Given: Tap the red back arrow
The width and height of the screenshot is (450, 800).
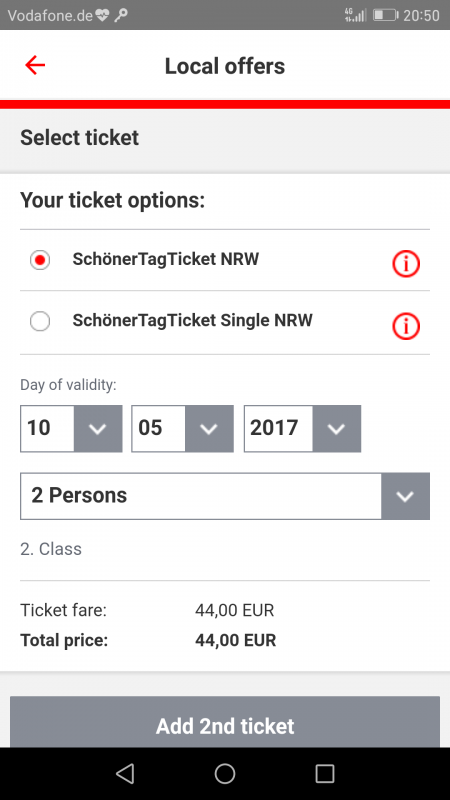Looking at the screenshot, I should coord(35,65).
